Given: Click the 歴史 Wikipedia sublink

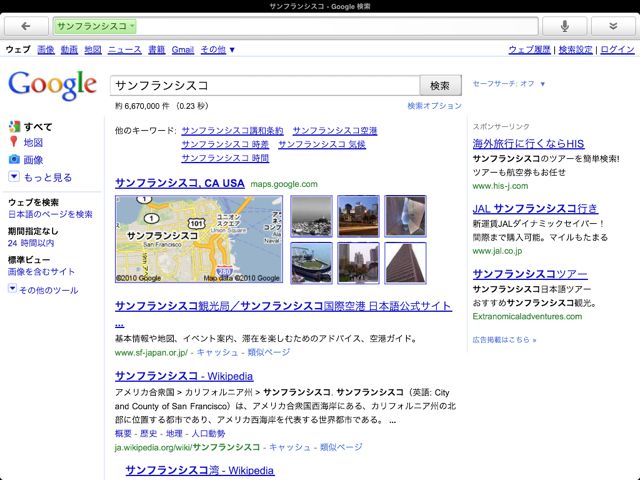Looking at the screenshot, I should tap(149, 433).
